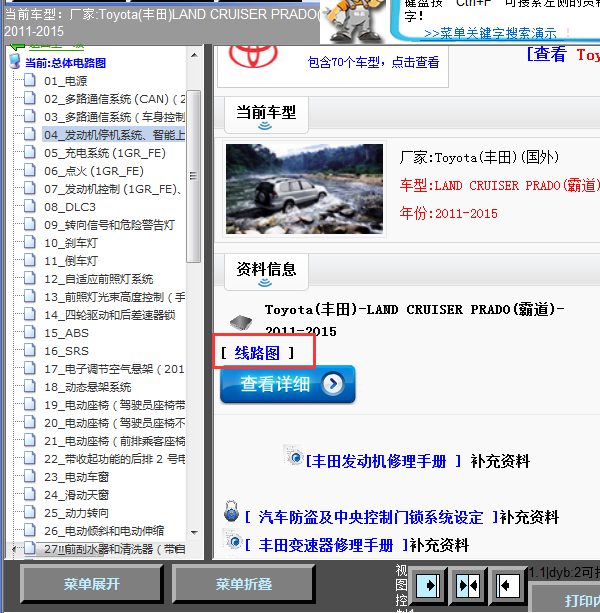600x613 pixels.
Task: Select 02_多路通信系统 (CAN) tree entry
Action: tap(115, 99)
